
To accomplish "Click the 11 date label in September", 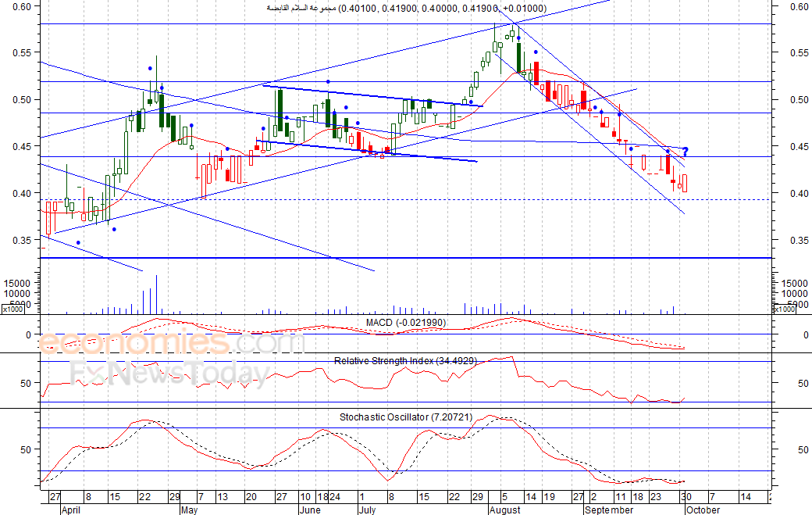I will [621, 497].
